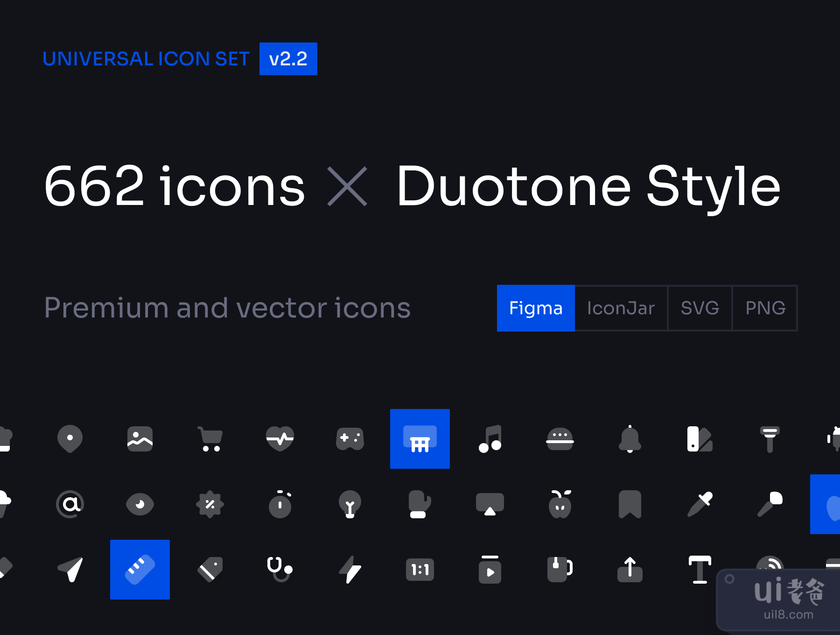Select the SVG format tab
The image size is (840, 635).
[700, 308]
